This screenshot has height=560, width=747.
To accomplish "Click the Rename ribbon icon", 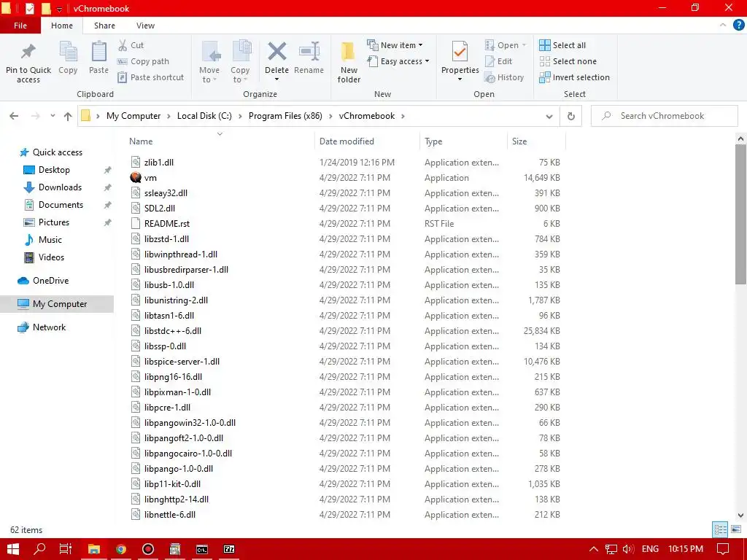I will coord(309,52).
